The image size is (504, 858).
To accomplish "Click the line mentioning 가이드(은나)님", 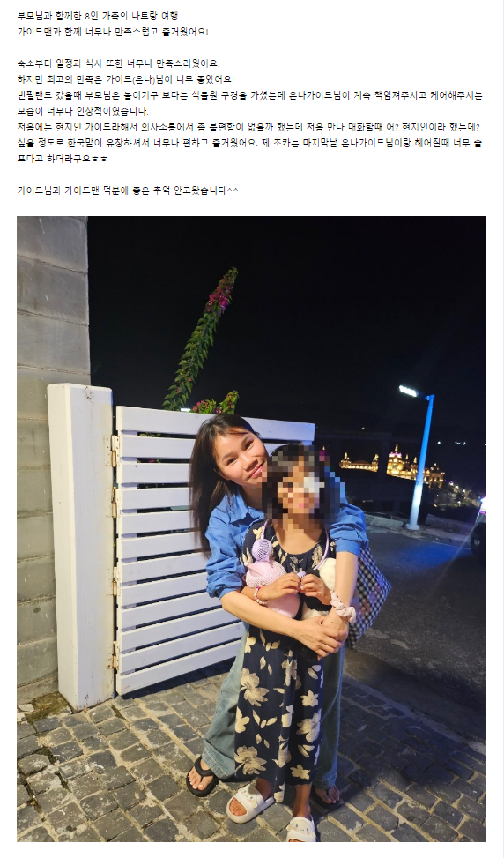I will (x=126, y=79).
